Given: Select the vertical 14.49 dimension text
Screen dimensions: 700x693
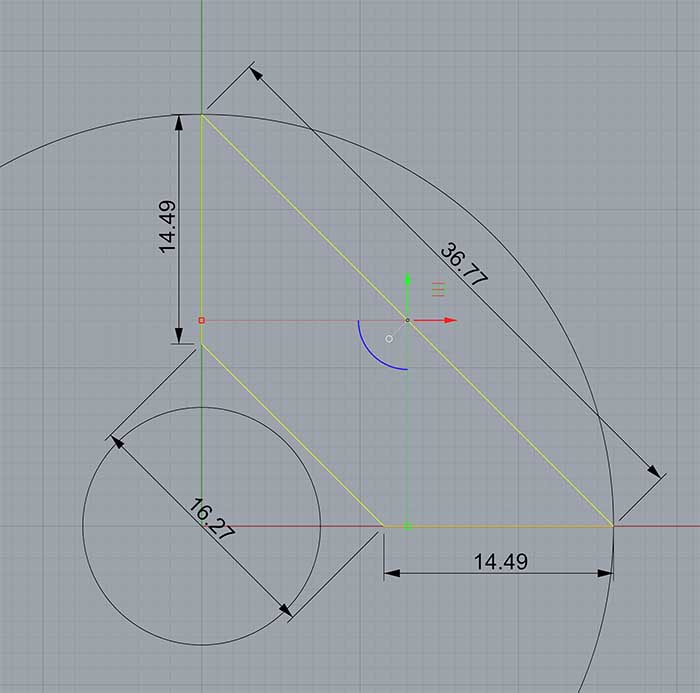Looking at the screenshot, I should pos(167,227).
